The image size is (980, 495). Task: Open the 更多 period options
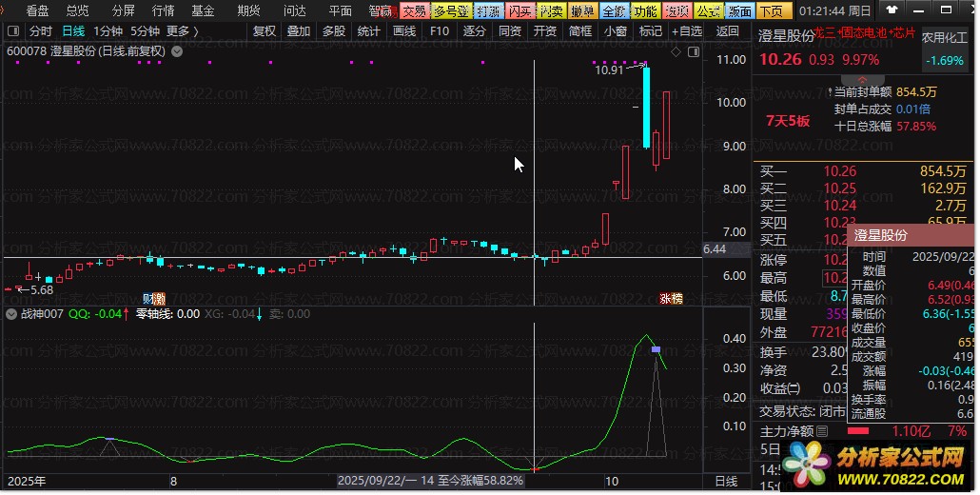(182, 31)
